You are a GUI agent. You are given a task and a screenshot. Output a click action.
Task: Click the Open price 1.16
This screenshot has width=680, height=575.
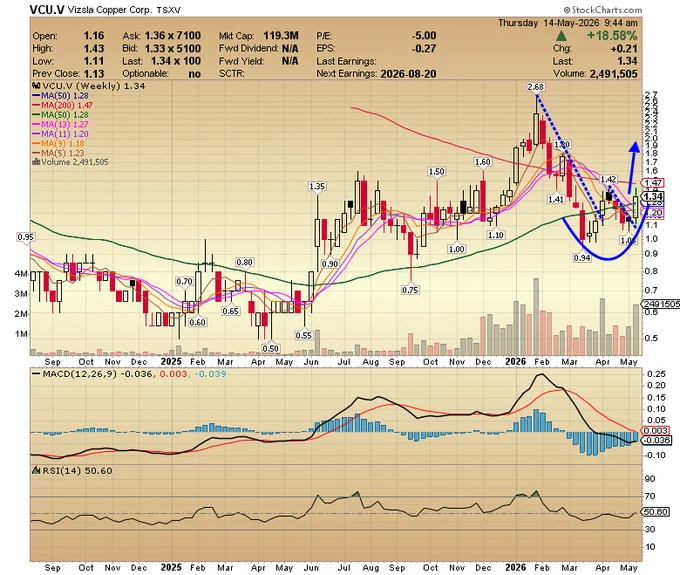pyautogui.click(x=94, y=36)
